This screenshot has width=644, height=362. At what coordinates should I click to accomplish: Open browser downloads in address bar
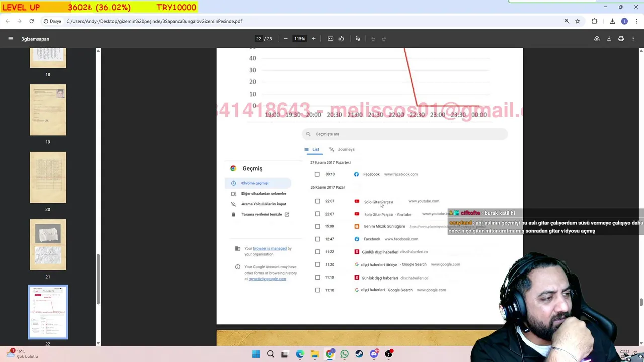pyautogui.click(x=612, y=21)
